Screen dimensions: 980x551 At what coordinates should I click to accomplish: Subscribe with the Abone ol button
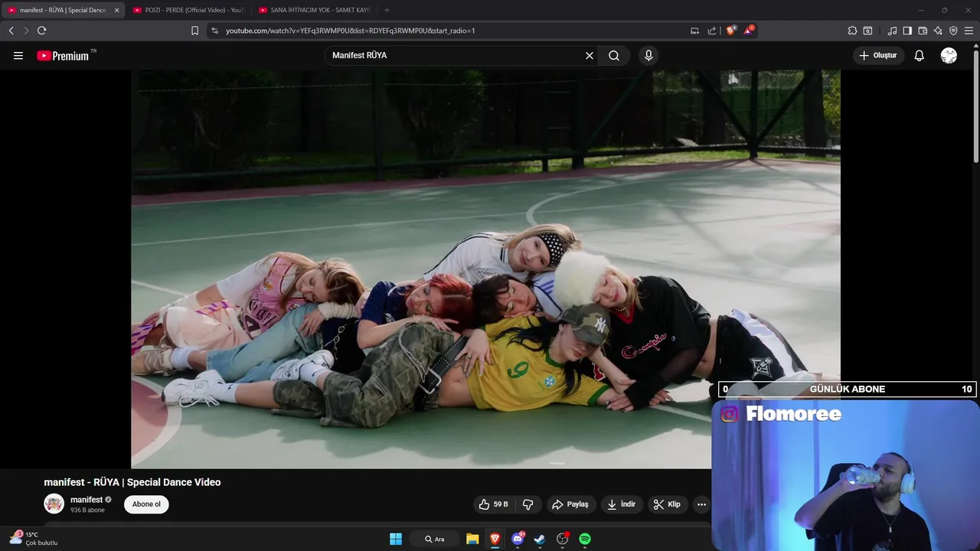146,504
